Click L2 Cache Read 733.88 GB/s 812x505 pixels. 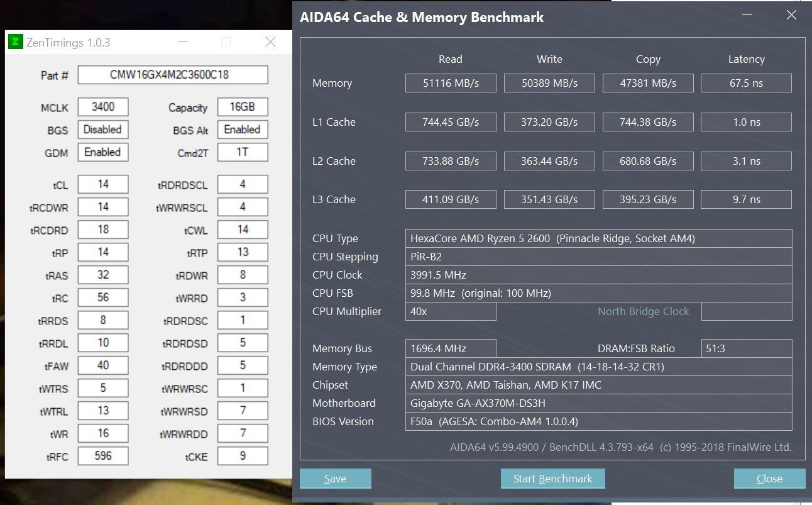click(x=451, y=161)
